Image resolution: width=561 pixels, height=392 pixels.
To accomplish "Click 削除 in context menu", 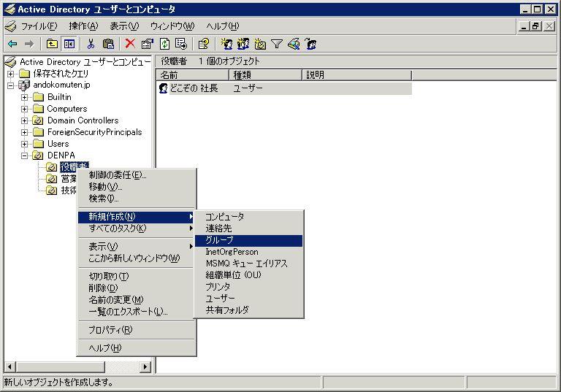I will pos(137,288).
